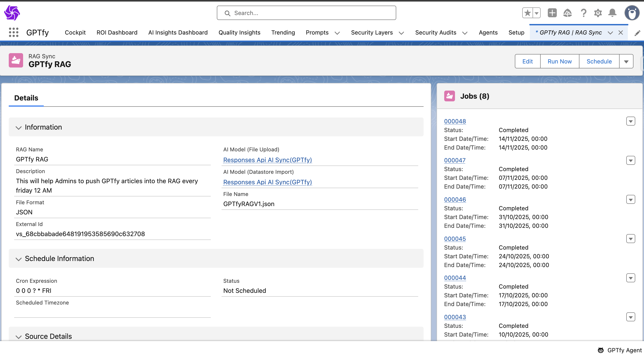This screenshot has width=644, height=359.
Task: Expand more actions beside the Schedule button
Action: (626, 61)
